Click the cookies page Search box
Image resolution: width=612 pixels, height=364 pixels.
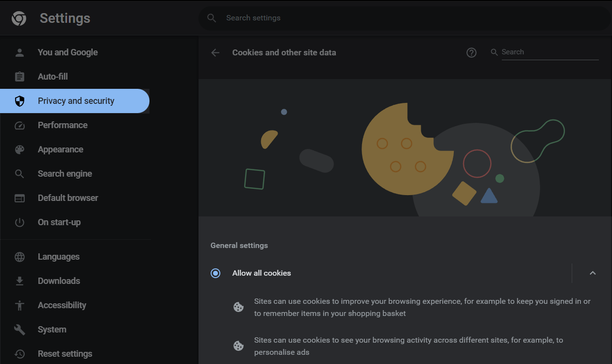[x=549, y=52]
